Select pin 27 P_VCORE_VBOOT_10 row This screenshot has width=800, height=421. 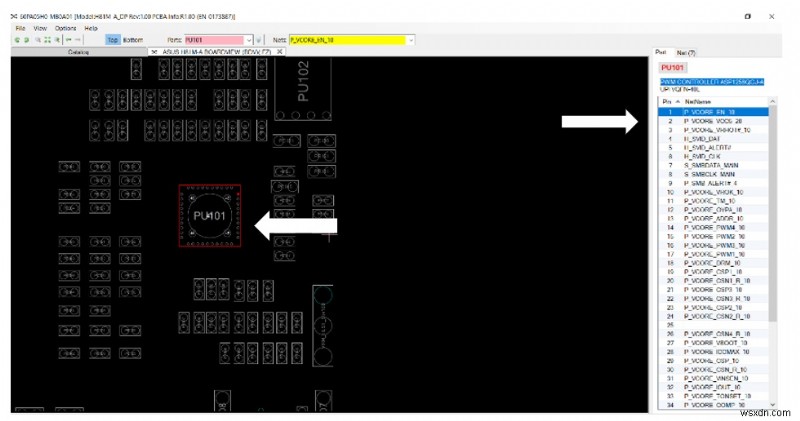[713, 343]
